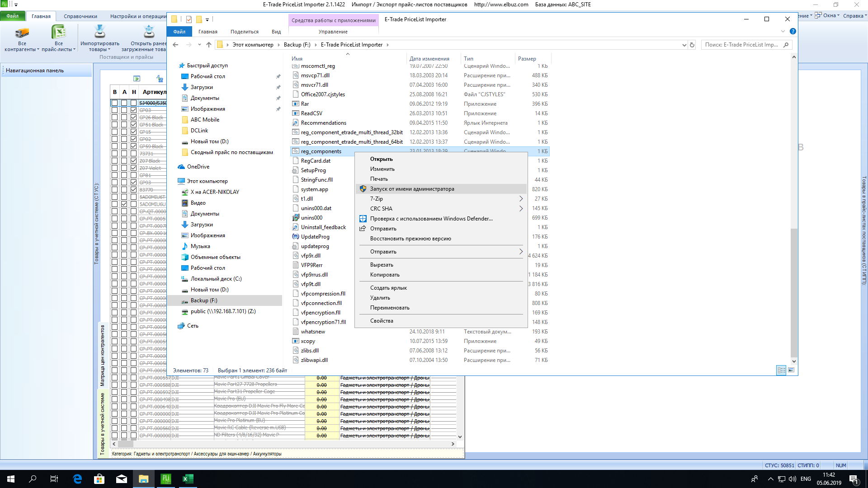Sort files by Дата изменения column
868x488 pixels.
point(429,59)
